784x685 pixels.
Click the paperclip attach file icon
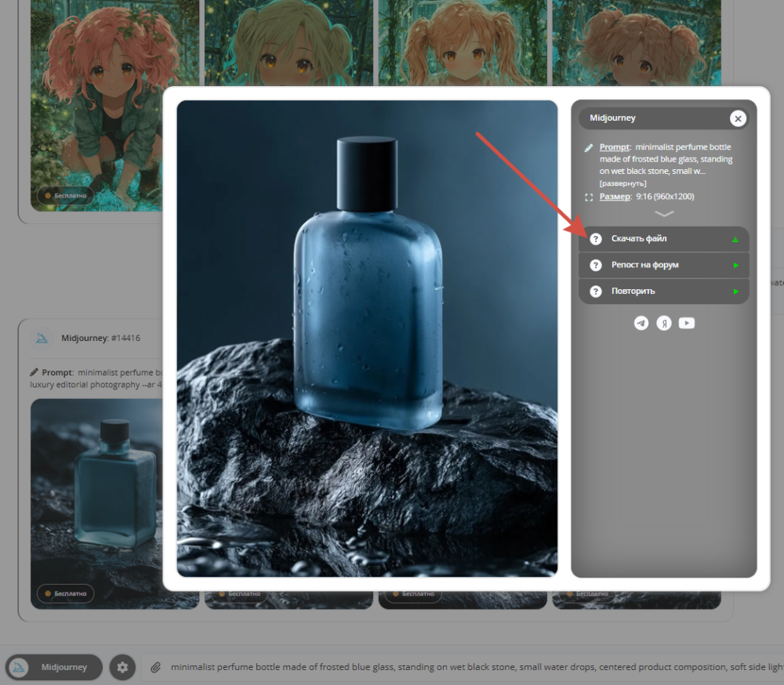[x=155, y=668]
